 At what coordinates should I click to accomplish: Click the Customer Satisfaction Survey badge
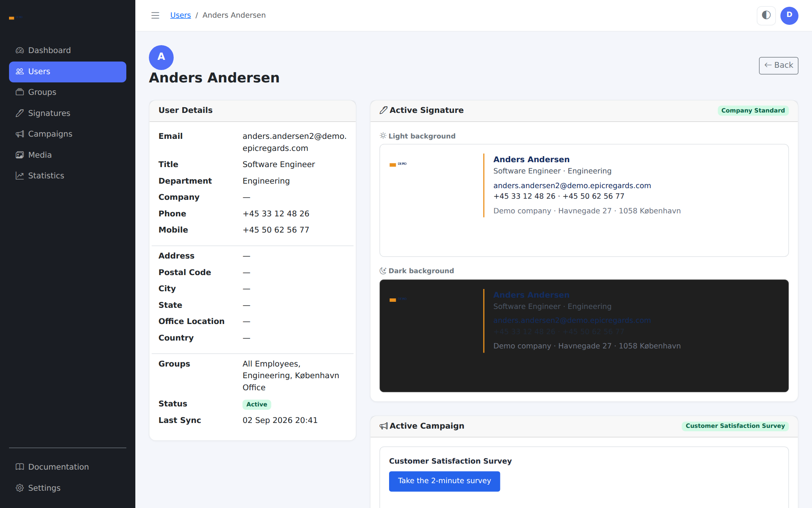pos(735,426)
